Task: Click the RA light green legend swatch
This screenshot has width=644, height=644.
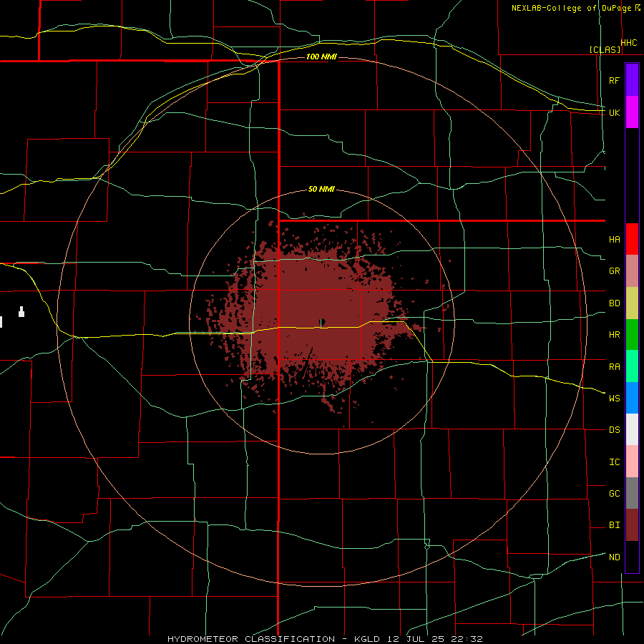Action: tap(632, 366)
